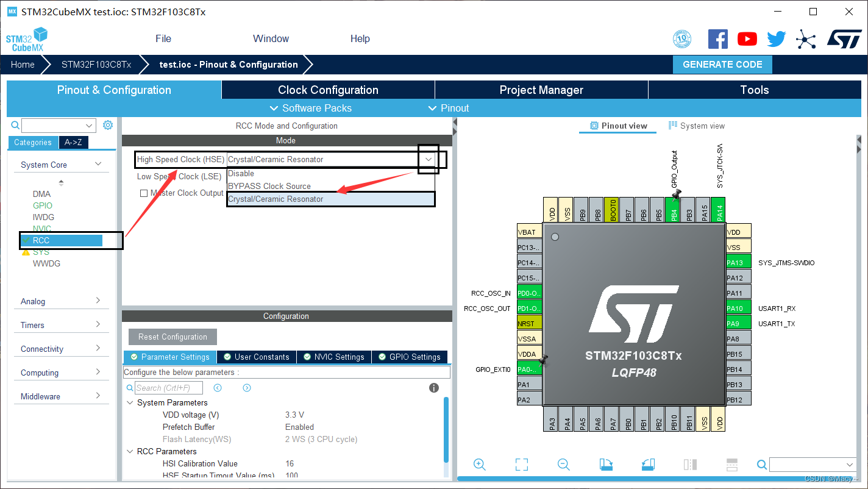868x489 pixels.
Task: Choose BYPASS Clock Source option
Action: click(331, 186)
